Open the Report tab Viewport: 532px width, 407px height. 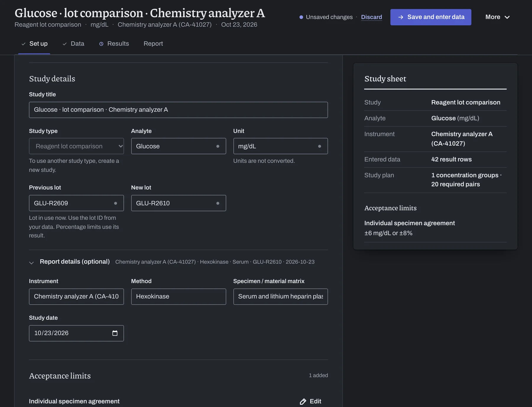153,44
